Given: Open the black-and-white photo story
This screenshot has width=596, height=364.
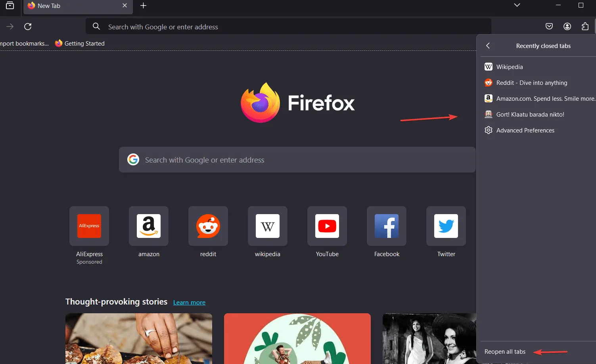Looking at the screenshot, I should (429, 339).
